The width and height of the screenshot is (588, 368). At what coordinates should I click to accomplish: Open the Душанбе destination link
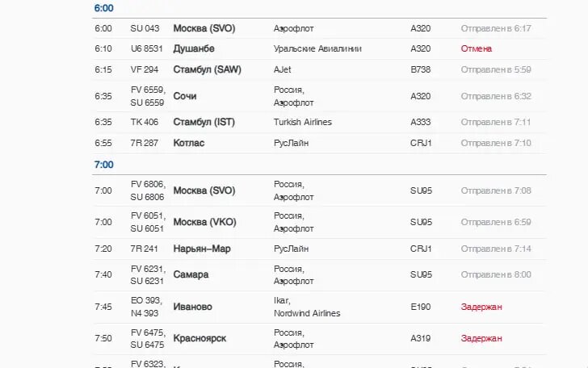click(194, 48)
